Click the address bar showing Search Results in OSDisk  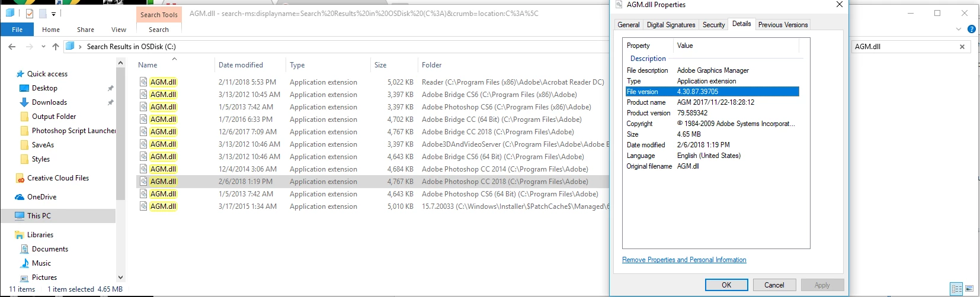click(338, 46)
